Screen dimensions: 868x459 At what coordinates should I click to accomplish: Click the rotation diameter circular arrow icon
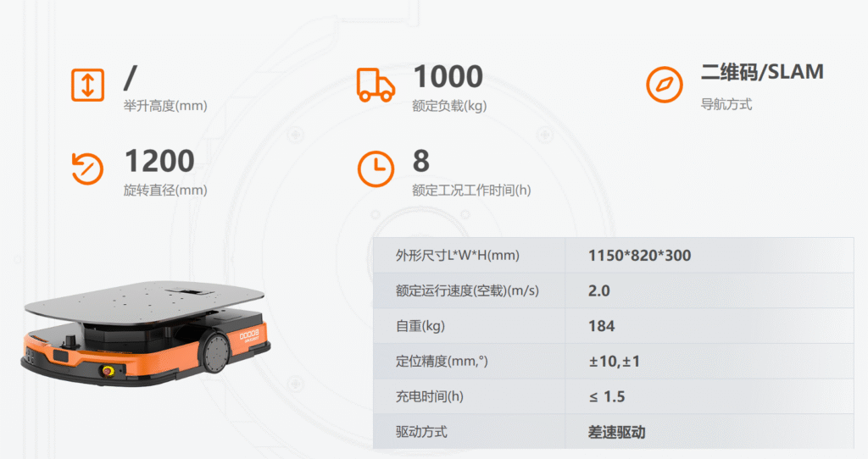click(x=87, y=169)
